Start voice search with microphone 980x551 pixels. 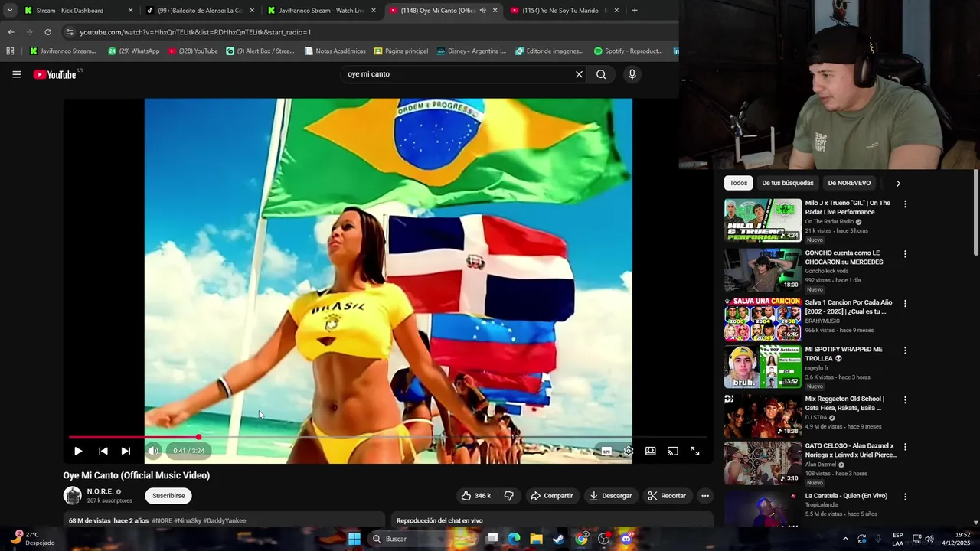pyautogui.click(x=632, y=74)
